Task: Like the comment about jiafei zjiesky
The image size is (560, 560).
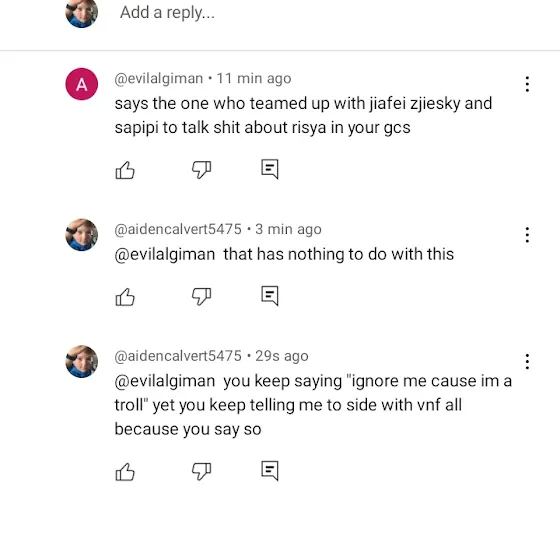Action: coord(125,170)
